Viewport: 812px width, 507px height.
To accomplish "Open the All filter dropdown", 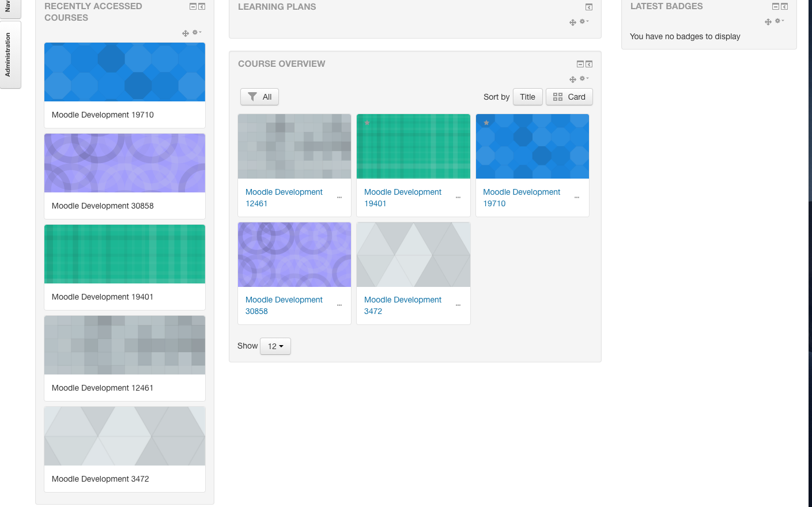I will (x=259, y=97).
